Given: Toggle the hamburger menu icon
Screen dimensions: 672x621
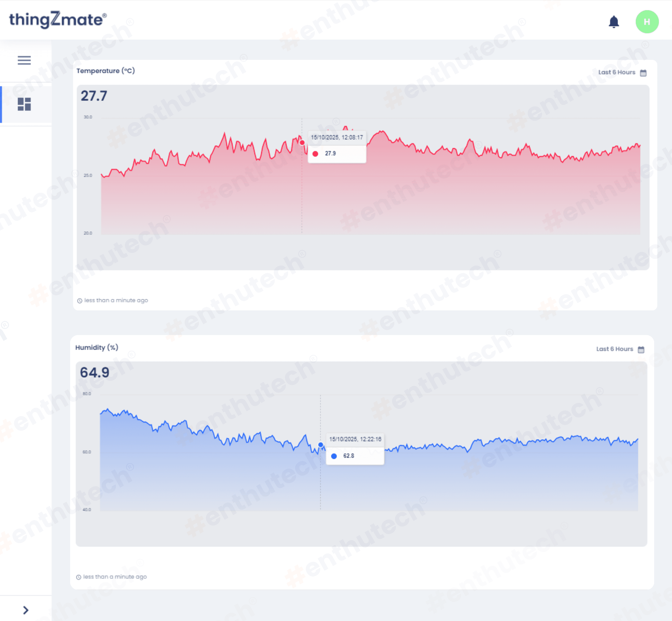Looking at the screenshot, I should 24,60.
